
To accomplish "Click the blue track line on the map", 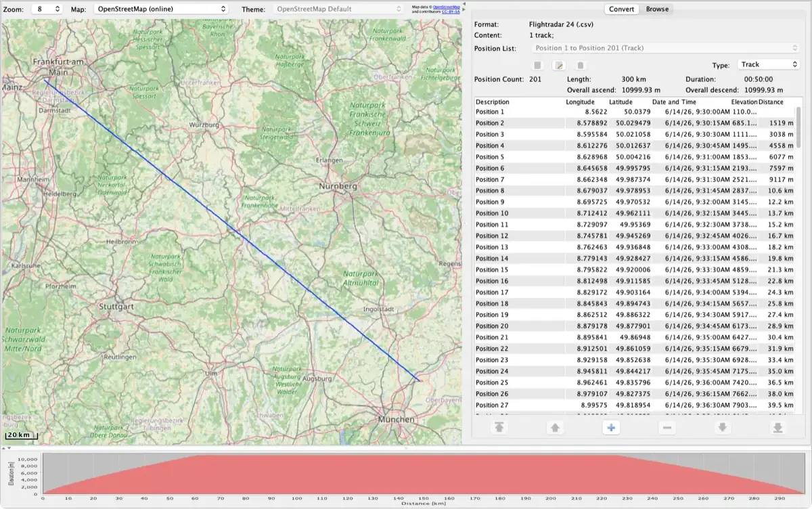I will click(x=232, y=231).
